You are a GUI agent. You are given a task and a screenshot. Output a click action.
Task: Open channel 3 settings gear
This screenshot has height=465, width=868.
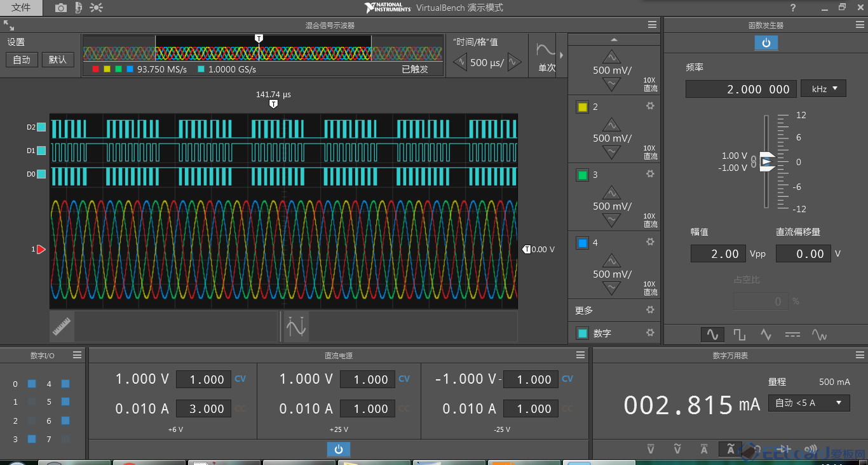point(650,173)
